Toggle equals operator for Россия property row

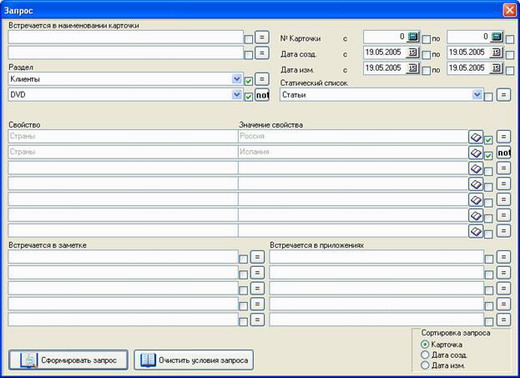point(503,137)
